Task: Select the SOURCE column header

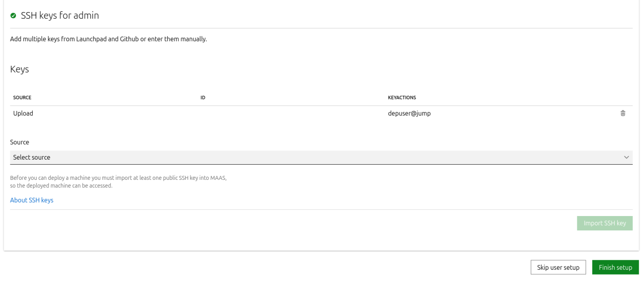Action: tap(22, 97)
